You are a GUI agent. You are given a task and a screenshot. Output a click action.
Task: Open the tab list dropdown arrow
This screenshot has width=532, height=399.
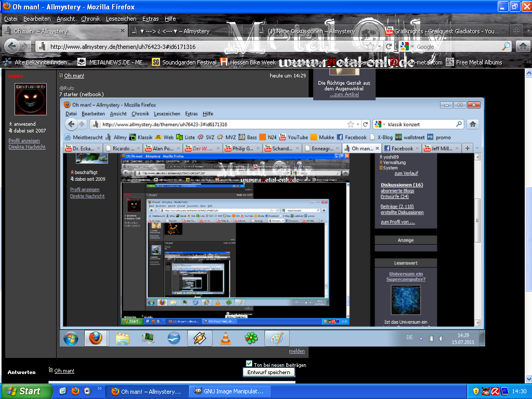528,31
